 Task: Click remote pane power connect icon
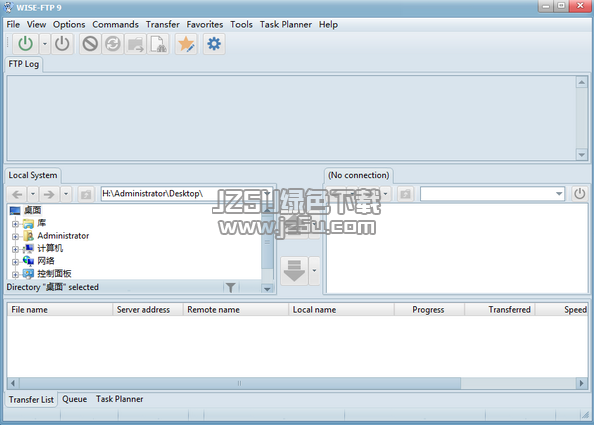(x=579, y=194)
